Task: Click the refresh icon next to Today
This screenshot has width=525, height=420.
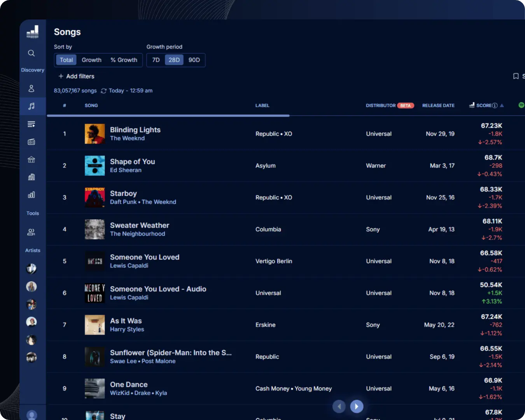Action: [103, 91]
